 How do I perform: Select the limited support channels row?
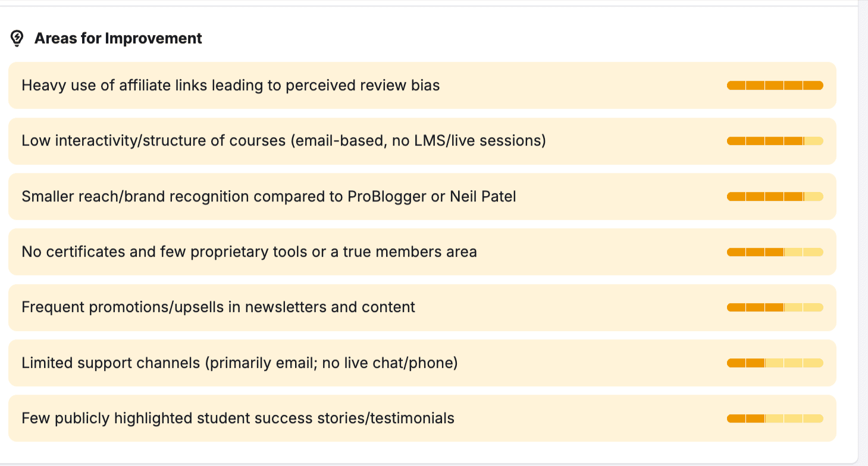coord(422,363)
